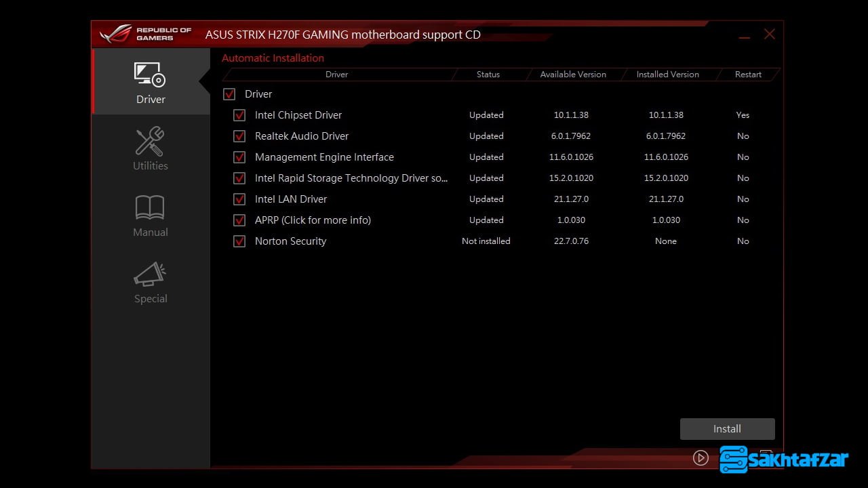This screenshot has height=488, width=868.
Task: Click the Install button
Action: [727, 429]
